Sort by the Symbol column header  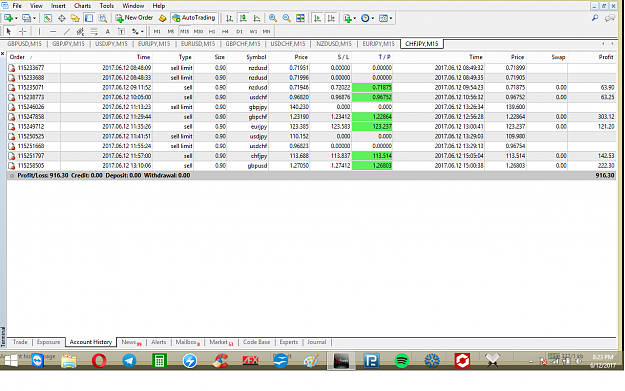256,57
